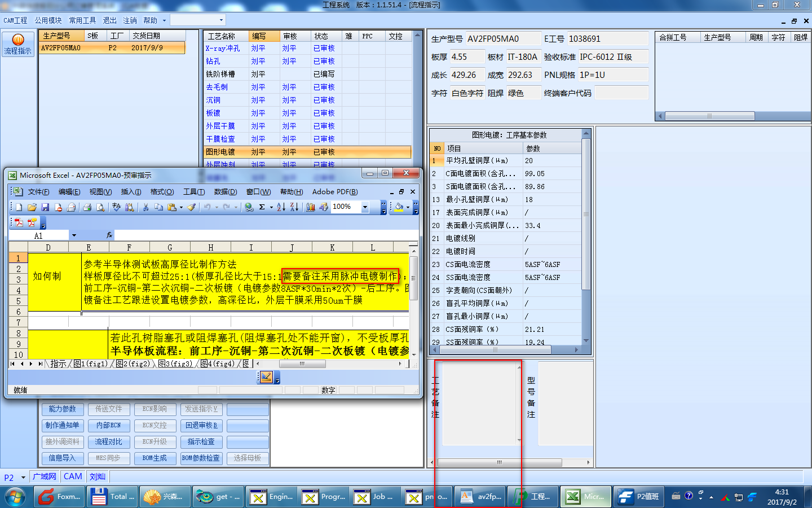
Task: Click the Copy icon in Excel toolbar
Action: click(x=159, y=207)
